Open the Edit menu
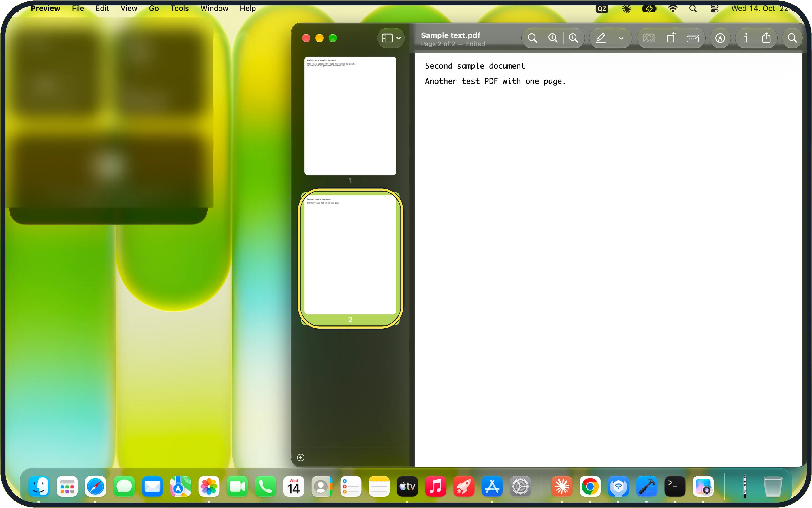This screenshot has width=812, height=508. point(102,8)
